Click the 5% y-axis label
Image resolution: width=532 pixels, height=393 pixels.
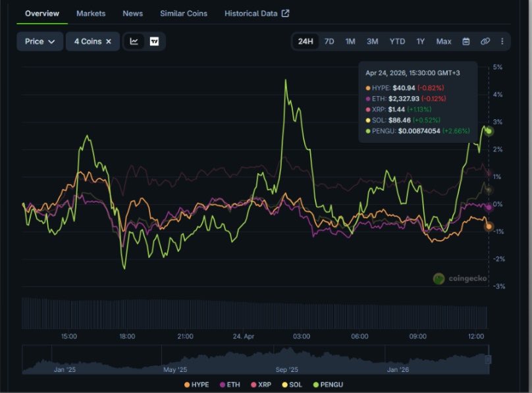pyautogui.click(x=497, y=67)
